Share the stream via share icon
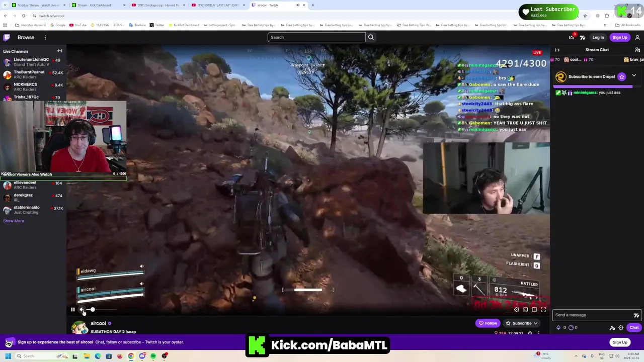The height and width of the screenshot is (362, 644). (x=530, y=333)
